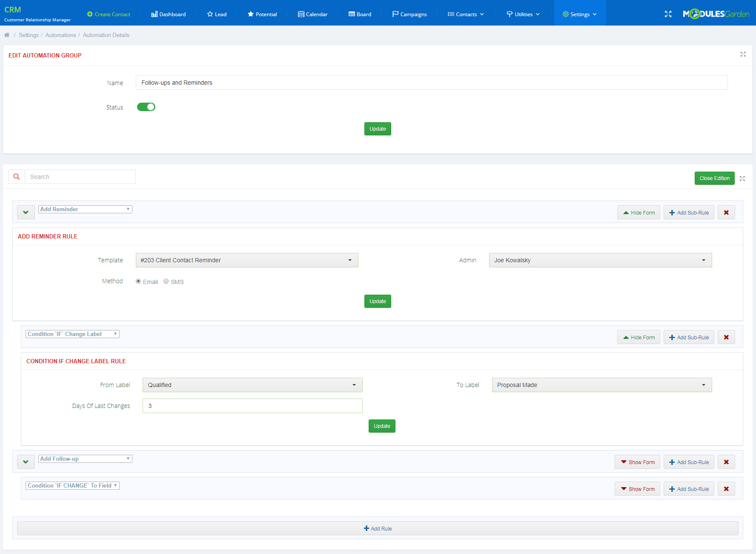Open the Template dropdown showing #203 Client Contact Reminder
This screenshot has height=554, width=756.
246,260
